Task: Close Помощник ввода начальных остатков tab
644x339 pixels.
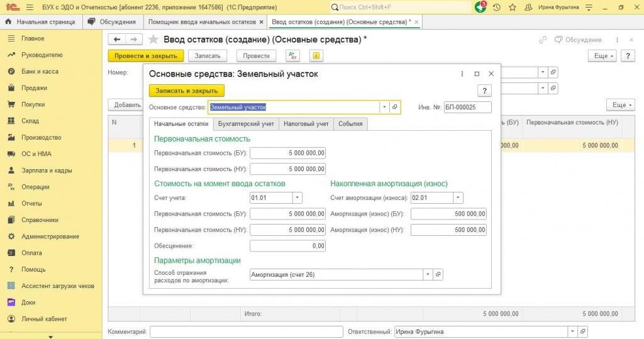Action: tap(262, 22)
